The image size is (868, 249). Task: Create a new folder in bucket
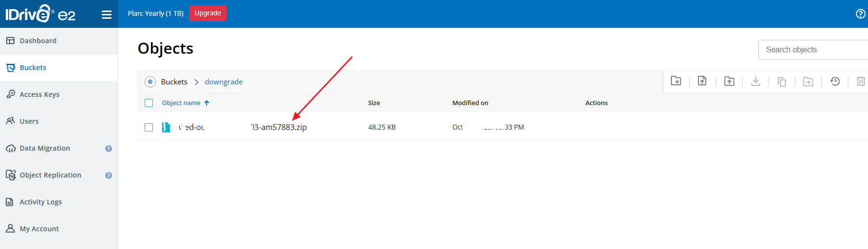pyautogui.click(x=676, y=81)
